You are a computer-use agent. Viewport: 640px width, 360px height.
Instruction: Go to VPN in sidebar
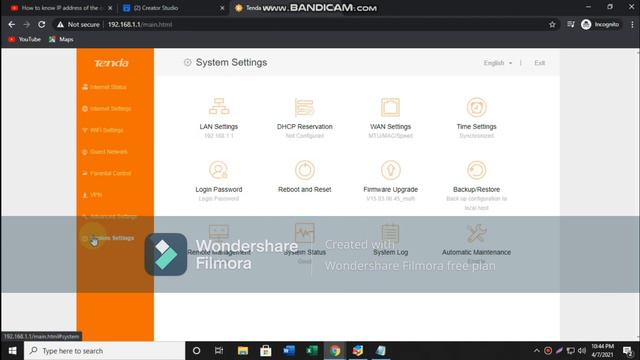click(x=92, y=195)
